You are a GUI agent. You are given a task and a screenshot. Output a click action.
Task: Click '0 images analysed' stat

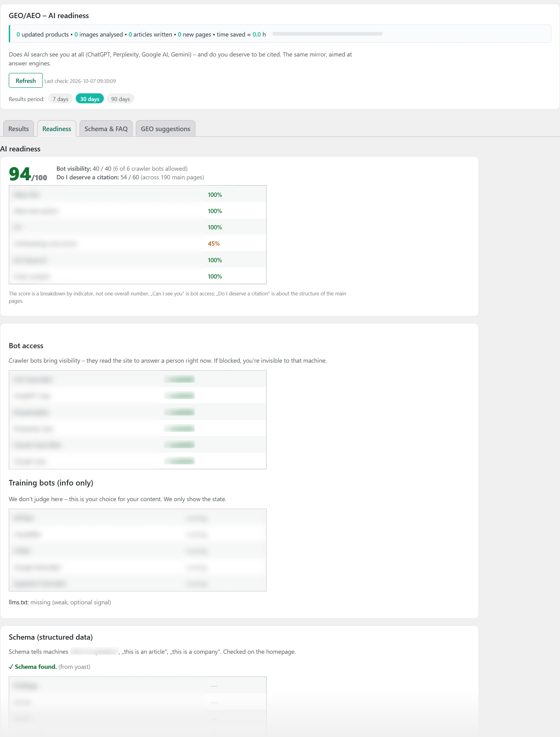(x=99, y=34)
